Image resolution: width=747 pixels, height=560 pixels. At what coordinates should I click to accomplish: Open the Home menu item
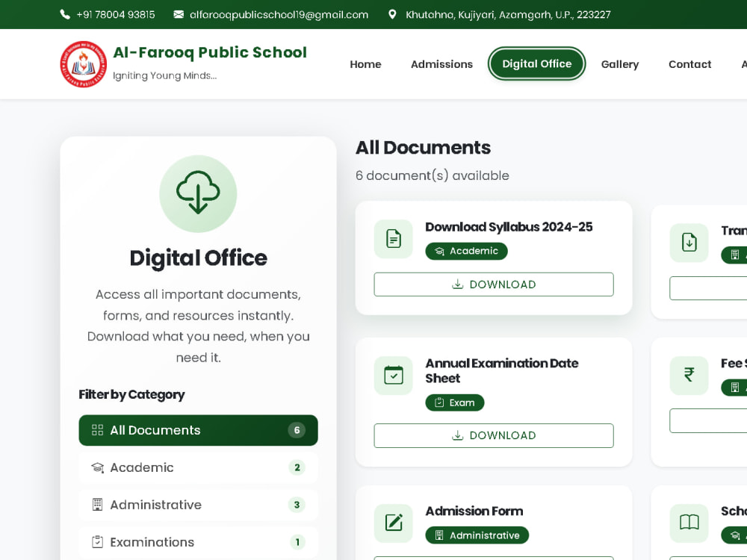(365, 64)
